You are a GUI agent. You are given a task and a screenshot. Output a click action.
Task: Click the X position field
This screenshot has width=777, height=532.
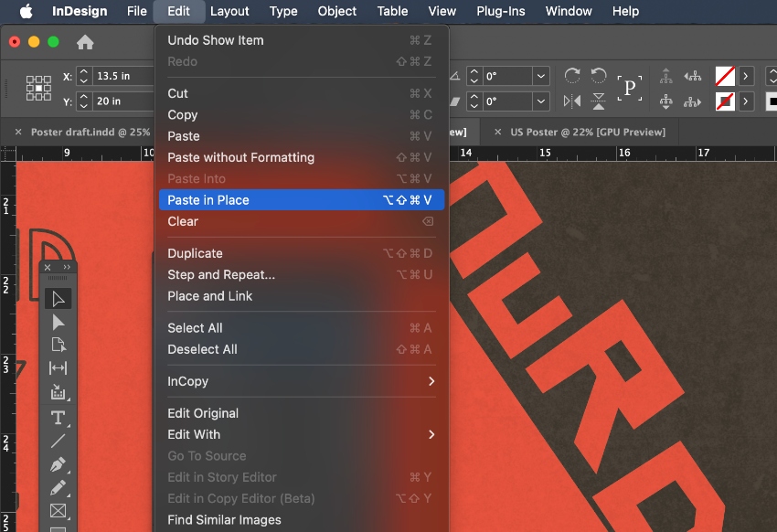click(x=124, y=76)
